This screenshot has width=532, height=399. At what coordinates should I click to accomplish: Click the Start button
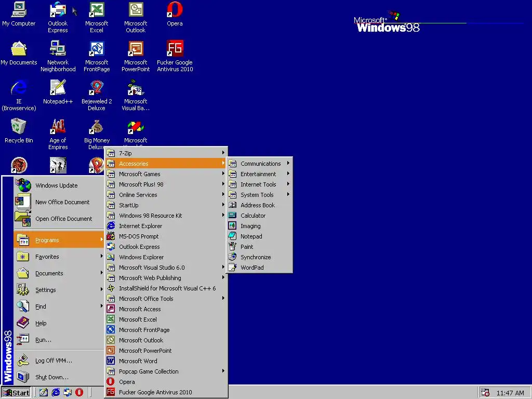(16, 393)
